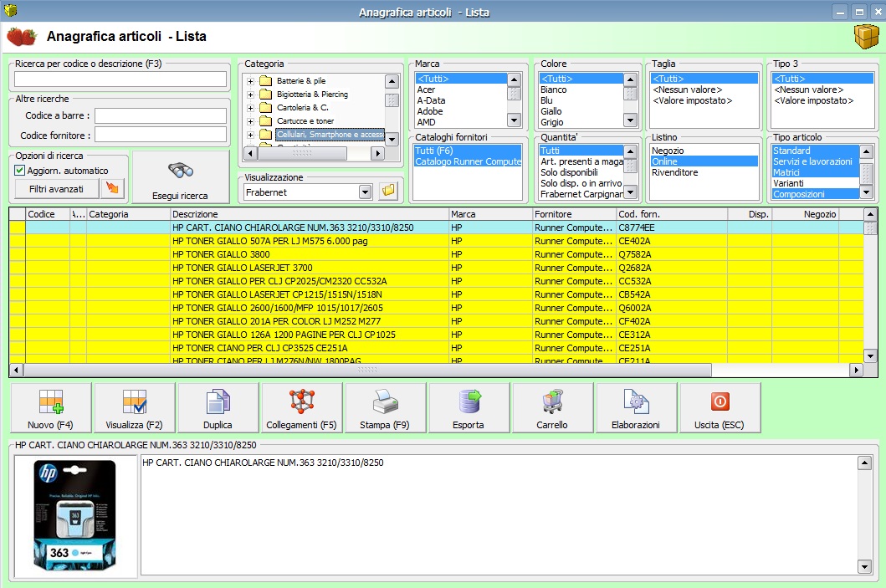Sort by the Fornitore column header

point(574,214)
